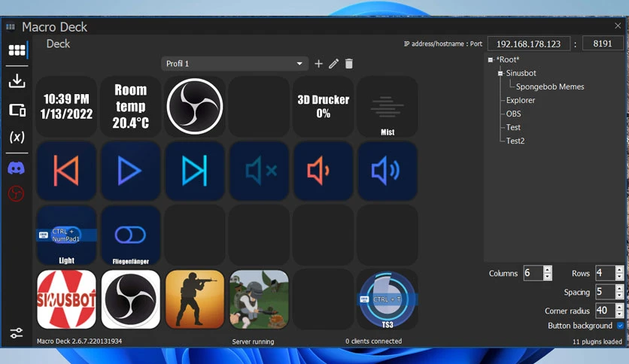The height and width of the screenshot is (364, 629).
Task: Select the OBS folder in the tree
Action: pyautogui.click(x=513, y=114)
